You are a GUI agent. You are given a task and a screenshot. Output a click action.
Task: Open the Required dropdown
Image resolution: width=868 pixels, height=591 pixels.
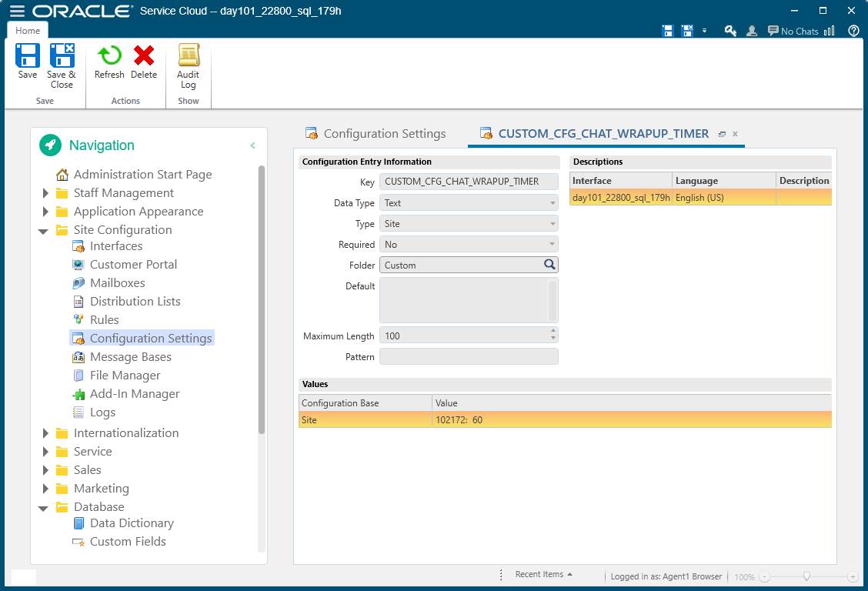click(x=469, y=245)
